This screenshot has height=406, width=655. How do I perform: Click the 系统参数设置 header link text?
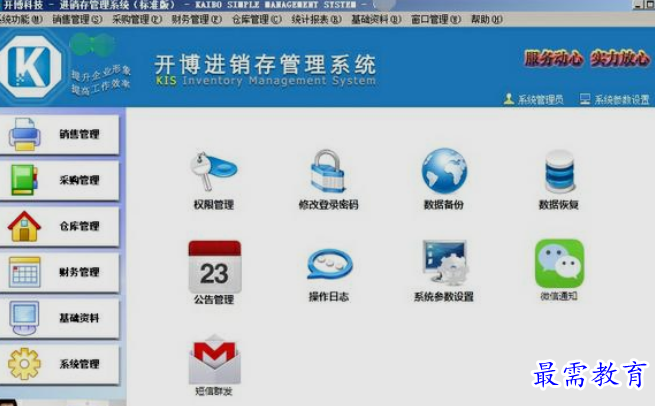[x=622, y=99]
